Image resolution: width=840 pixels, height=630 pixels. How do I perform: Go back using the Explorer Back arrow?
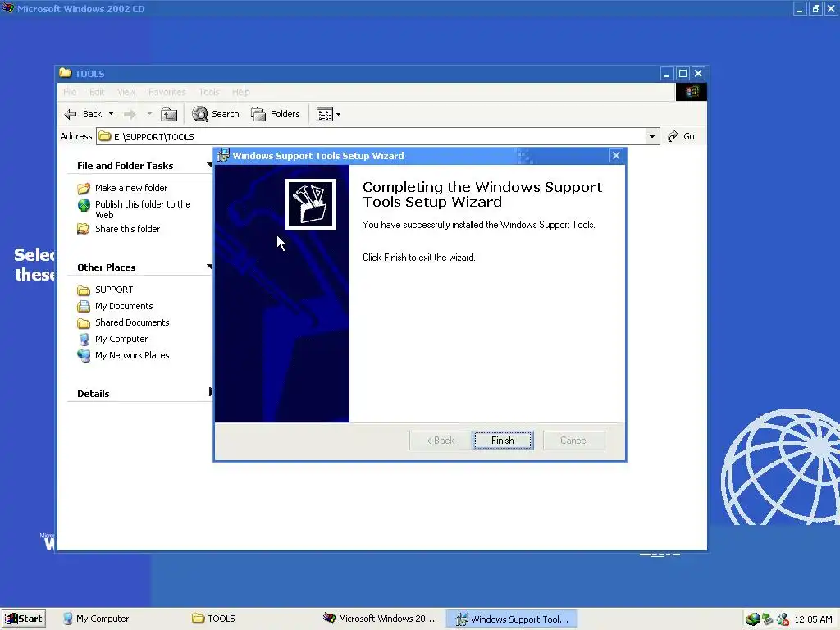coord(83,114)
